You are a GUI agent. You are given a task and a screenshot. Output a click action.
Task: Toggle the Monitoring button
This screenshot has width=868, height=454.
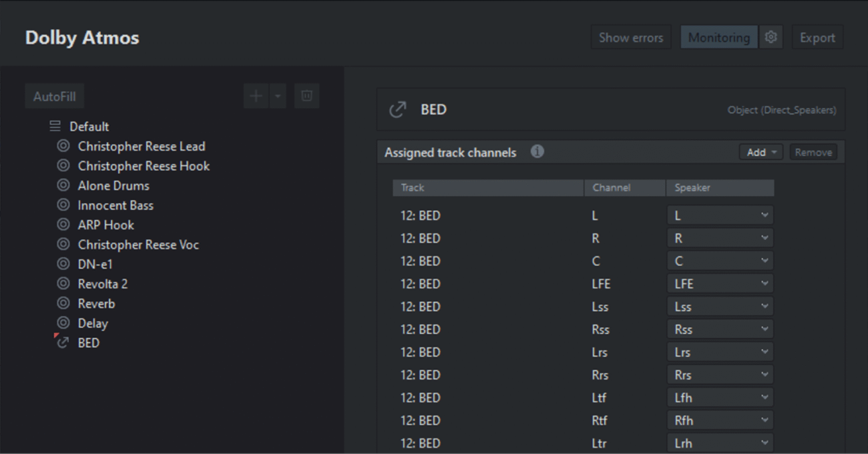pyautogui.click(x=718, y=37)
